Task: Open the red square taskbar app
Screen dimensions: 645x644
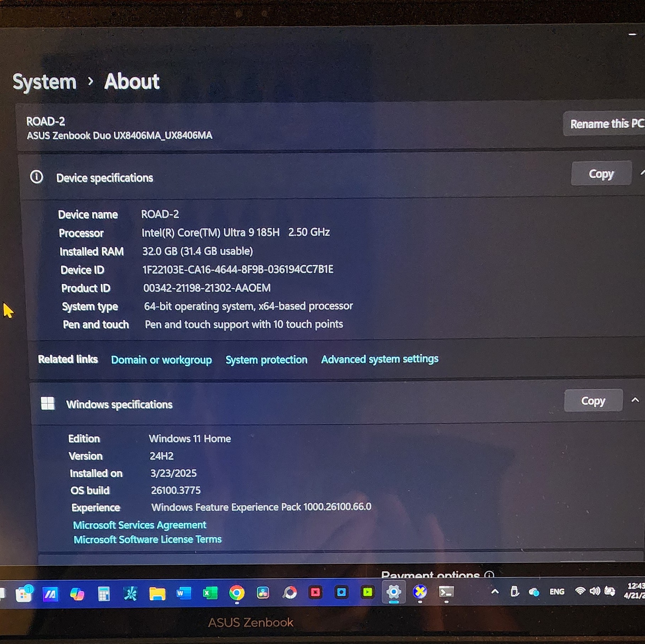Action: click(316, 592)
